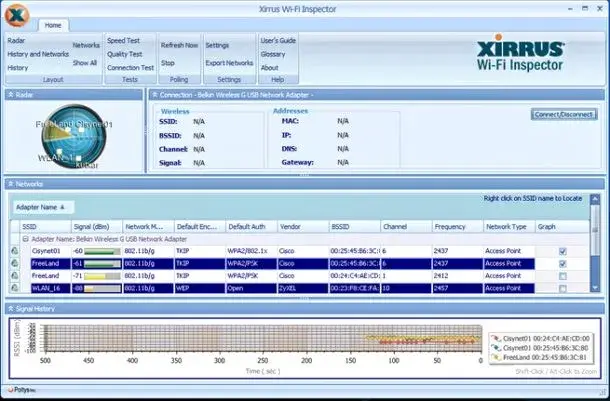Click the Connect/Disconnect button
Viewport: 610px width, 401px height.
[x=564, y=114]
